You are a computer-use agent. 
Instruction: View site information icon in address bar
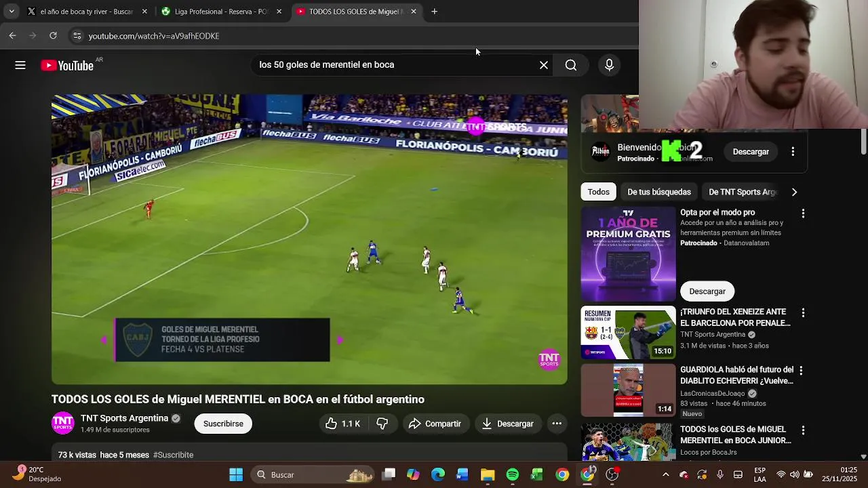(x=77, y=36)
